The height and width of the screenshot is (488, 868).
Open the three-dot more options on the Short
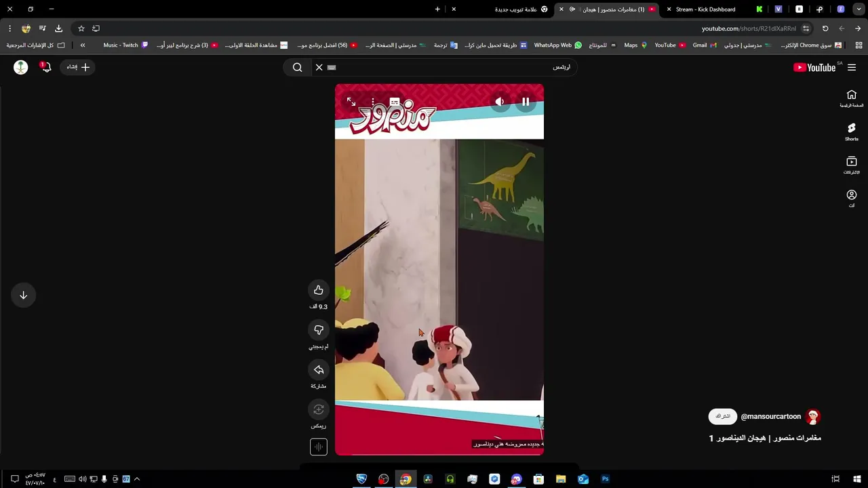[373, 102]
